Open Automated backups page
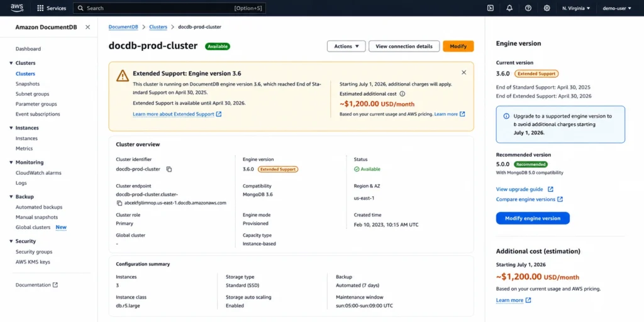 (39, 208)
